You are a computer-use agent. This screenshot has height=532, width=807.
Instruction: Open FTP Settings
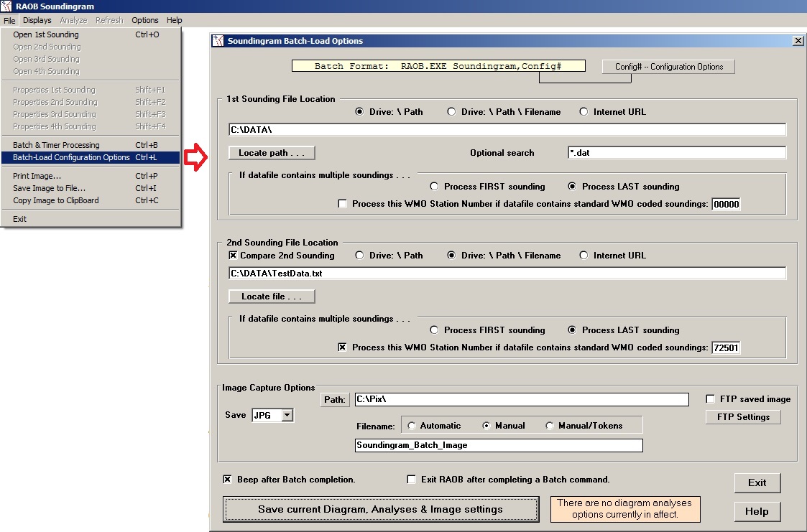743,417
